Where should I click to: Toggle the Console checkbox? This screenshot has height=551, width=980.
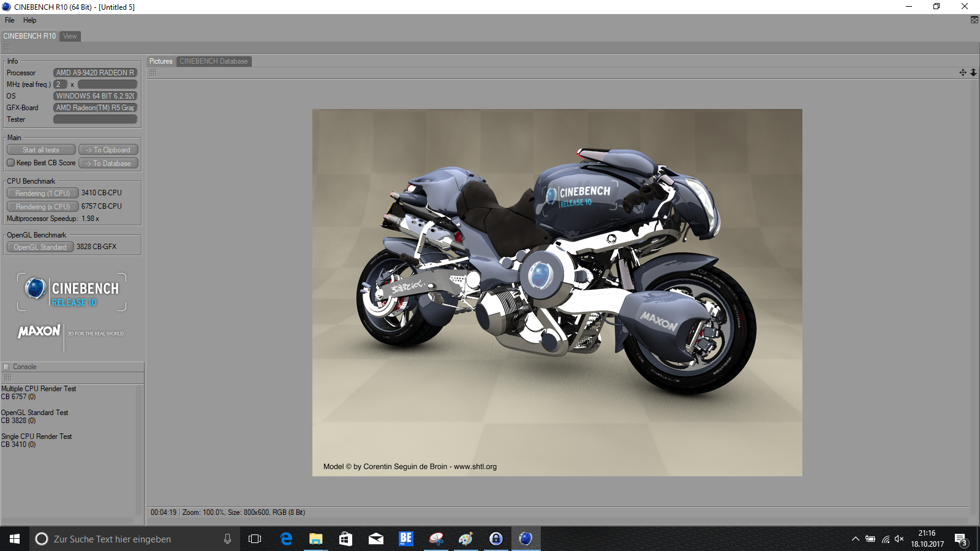click(7, 367)
